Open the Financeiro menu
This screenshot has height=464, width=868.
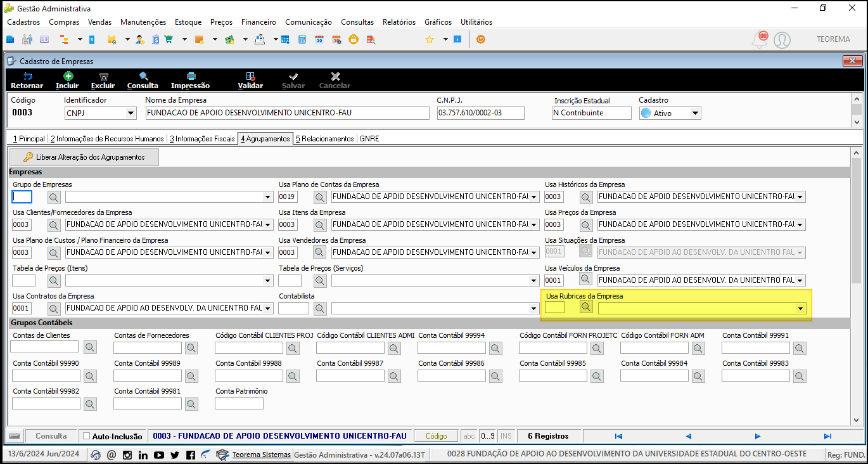[258, 22]
